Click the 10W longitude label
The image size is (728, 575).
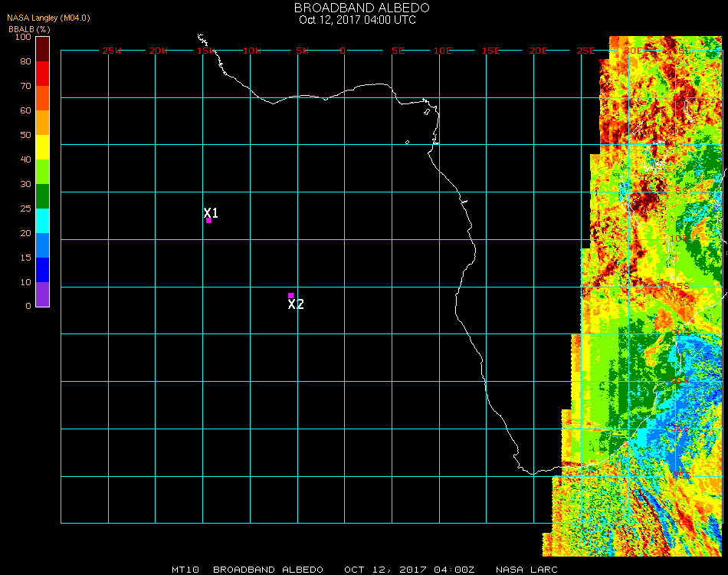(252, 51)
